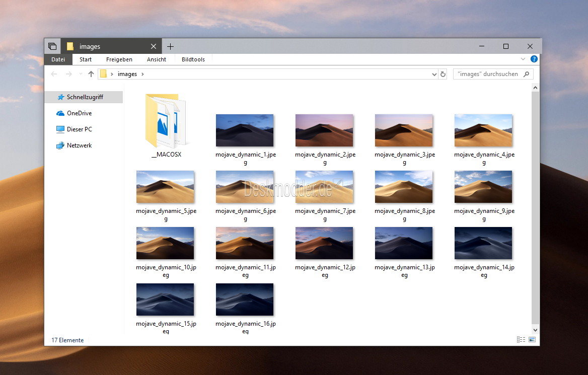Select thumbnail mojave_dynamic_9.jpeg
This screenshot has height=375, width=588.
pyautogui.click(x=483, y=187)
